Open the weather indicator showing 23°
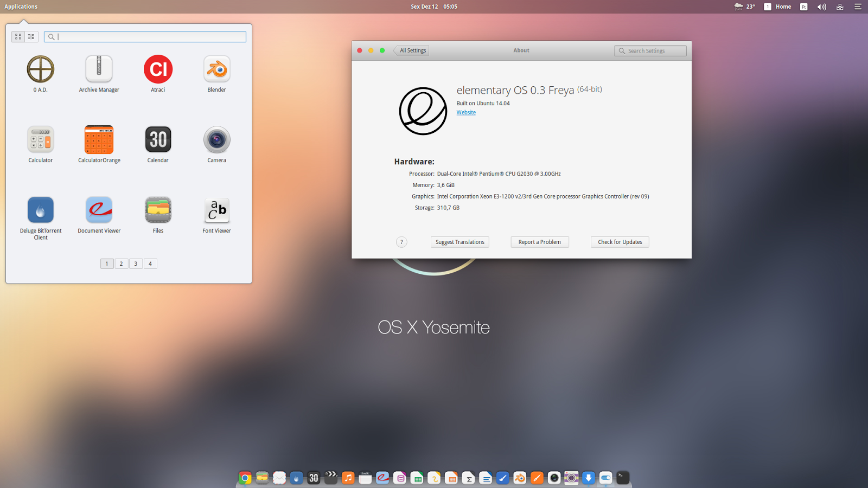Image resolution: width=868 pixels, height=488 pixels. (x=744, y=7)
